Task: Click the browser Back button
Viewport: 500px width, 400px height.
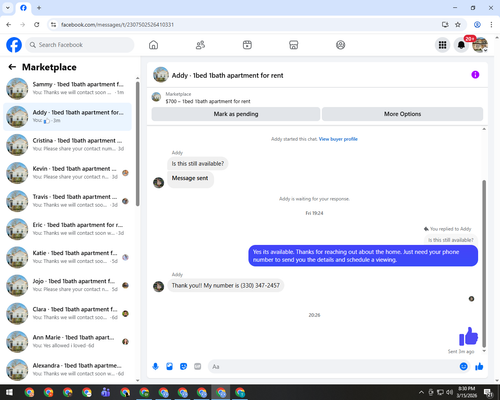Action: [9, 24]
